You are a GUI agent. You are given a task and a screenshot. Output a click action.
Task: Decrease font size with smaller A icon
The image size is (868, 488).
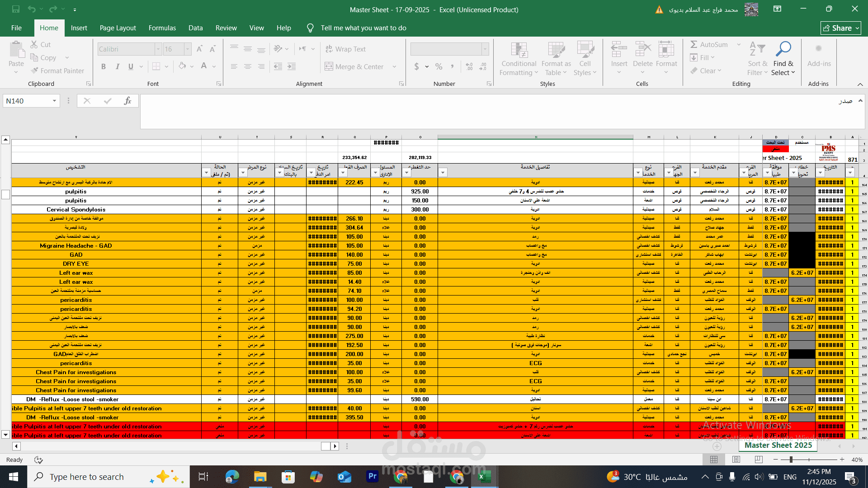212,49
